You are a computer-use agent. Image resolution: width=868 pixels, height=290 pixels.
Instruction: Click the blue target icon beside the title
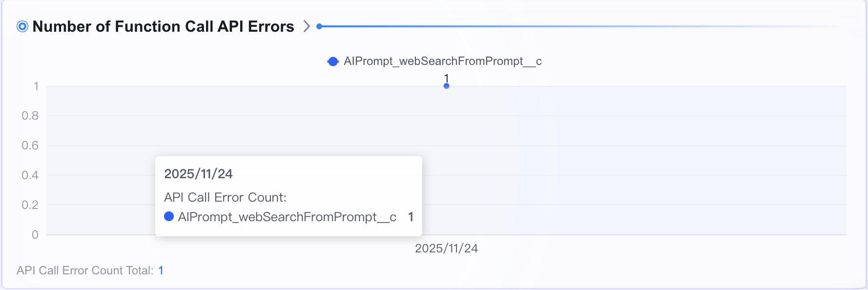point(22,26)
